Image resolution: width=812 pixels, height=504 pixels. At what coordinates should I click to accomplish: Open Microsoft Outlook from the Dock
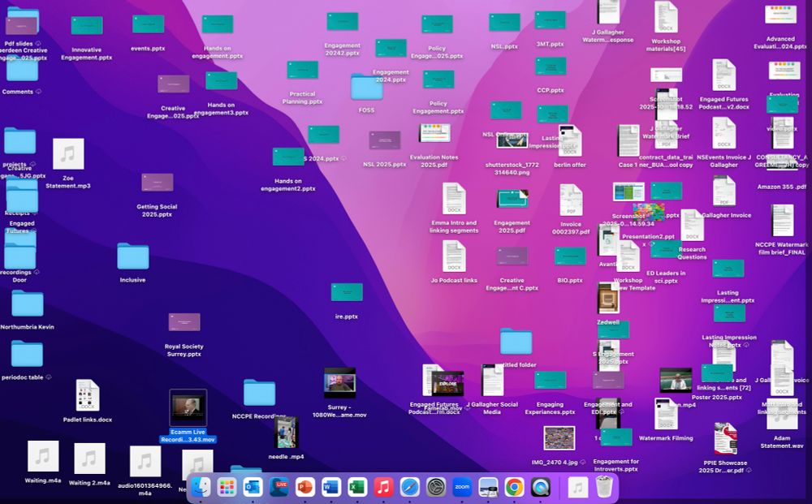tap(251, 488)
